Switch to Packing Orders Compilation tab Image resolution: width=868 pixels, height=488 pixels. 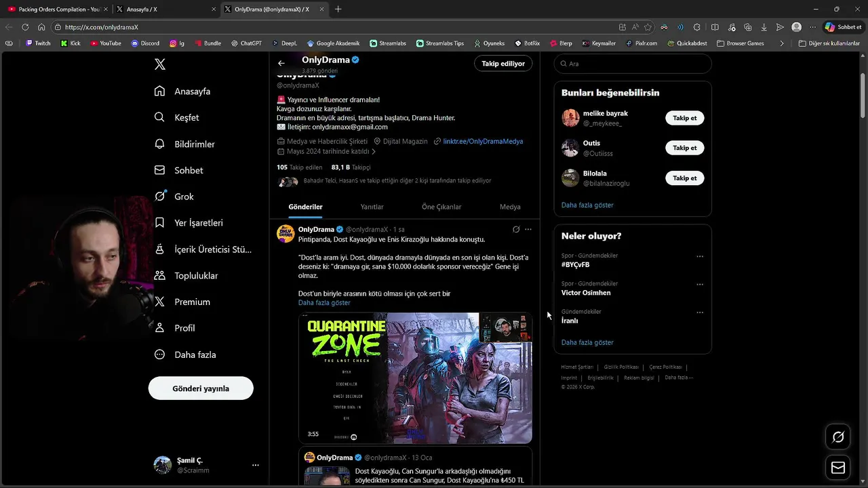coord(57,9)
